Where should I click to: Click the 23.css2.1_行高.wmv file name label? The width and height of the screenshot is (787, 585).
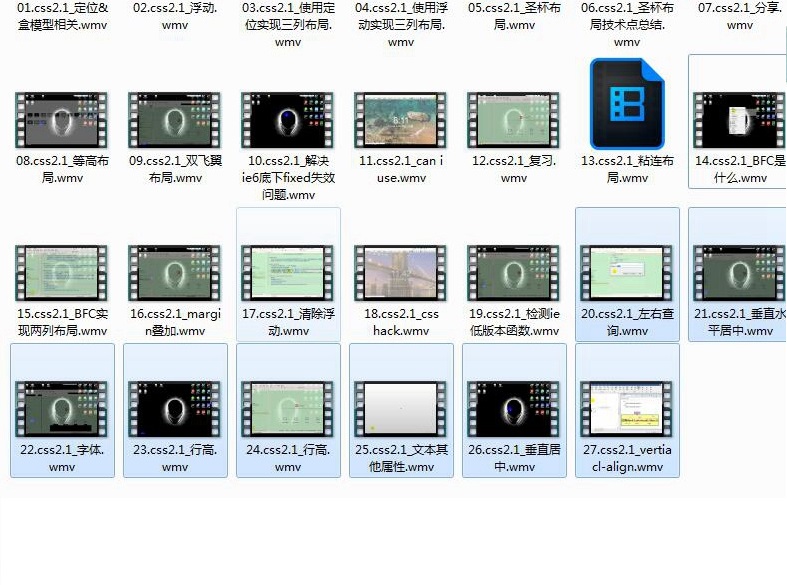[x=175, y=458]
